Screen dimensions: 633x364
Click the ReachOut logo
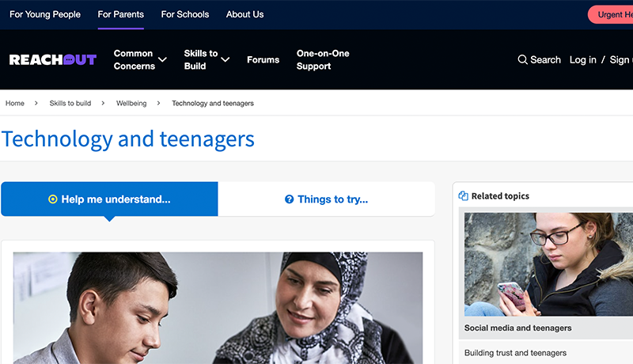point(52,60)
